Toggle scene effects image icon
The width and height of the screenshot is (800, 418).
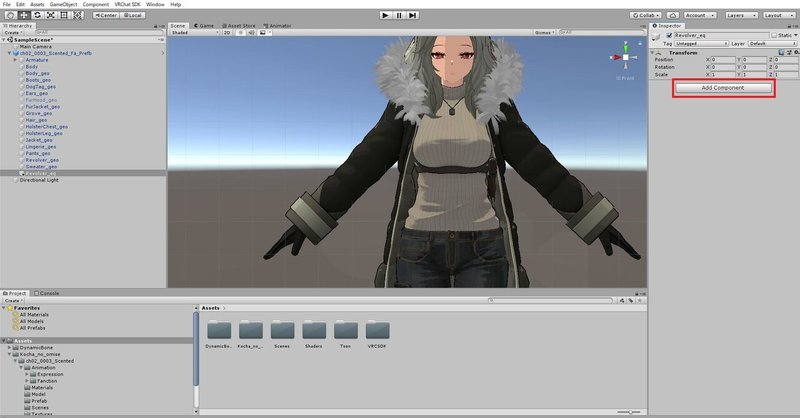click(262, 33)
